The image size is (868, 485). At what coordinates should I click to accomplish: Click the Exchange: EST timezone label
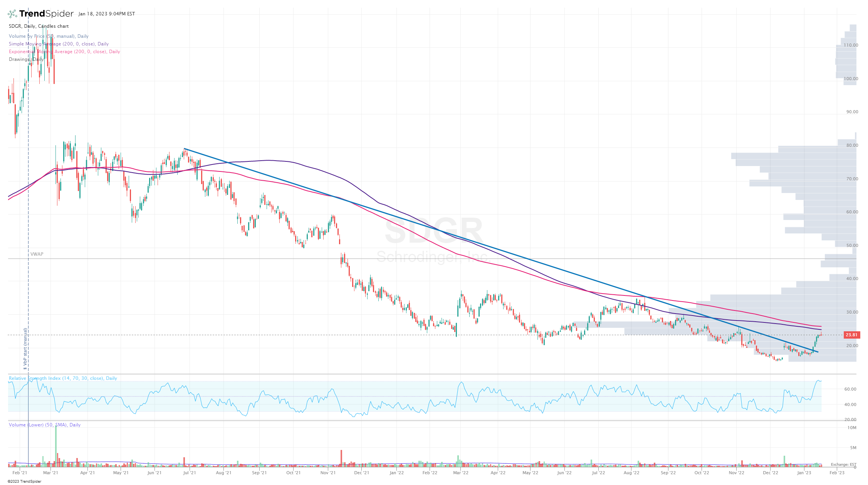(843, 465)
